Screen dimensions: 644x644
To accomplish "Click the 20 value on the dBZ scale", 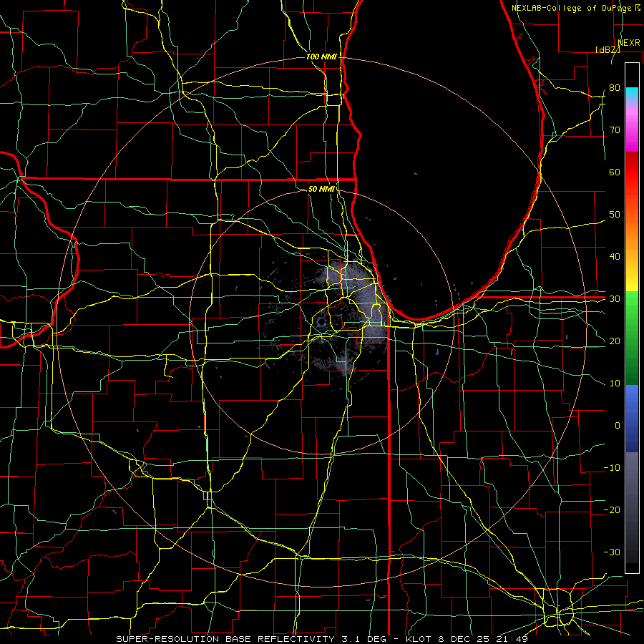I will click(x=615, y=341).
